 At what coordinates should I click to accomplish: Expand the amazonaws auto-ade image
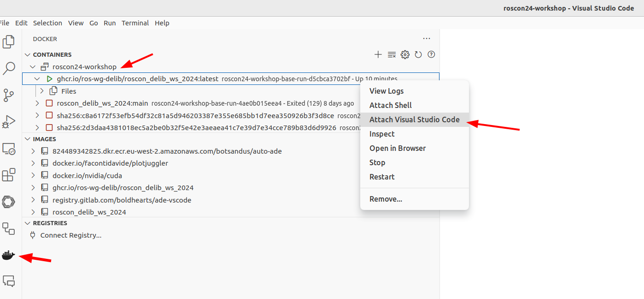pyautogui.click(x=33, y=151)
